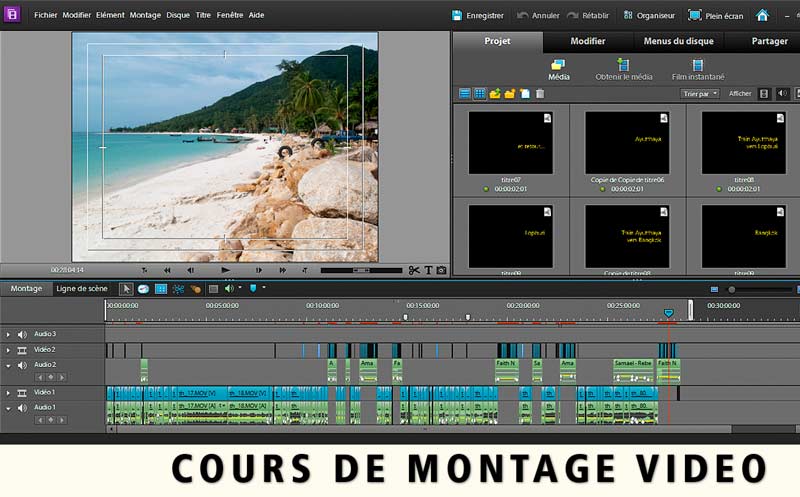Click the blue grid properties icon in timeline toolbar
This screenshot has height=497, width=800.
click(161, 289)
